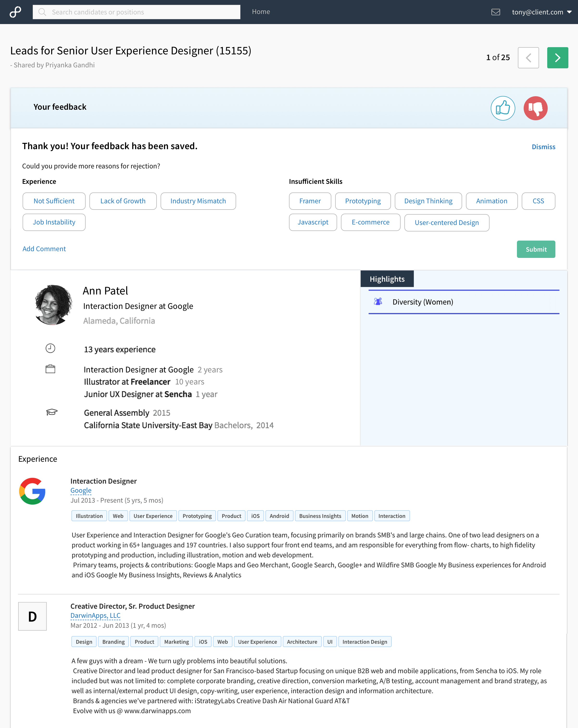Toggle the Lack of Growth reason
Viewport: 578px width, 728px height.
tap(123, 201)
